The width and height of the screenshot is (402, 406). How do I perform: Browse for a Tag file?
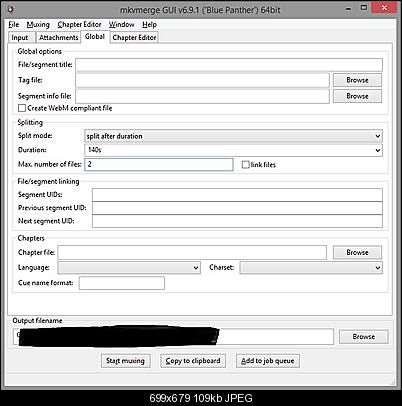(x=357, y=80)
